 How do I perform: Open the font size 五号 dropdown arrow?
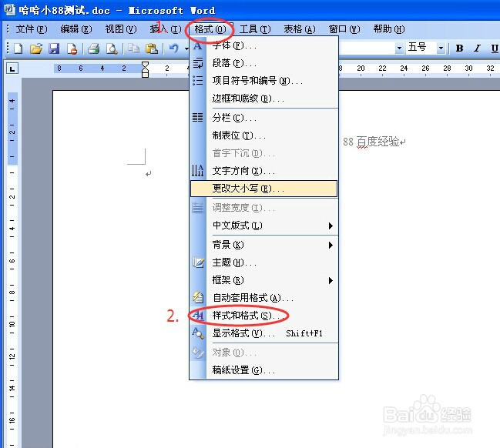click(x=441, y=48)
